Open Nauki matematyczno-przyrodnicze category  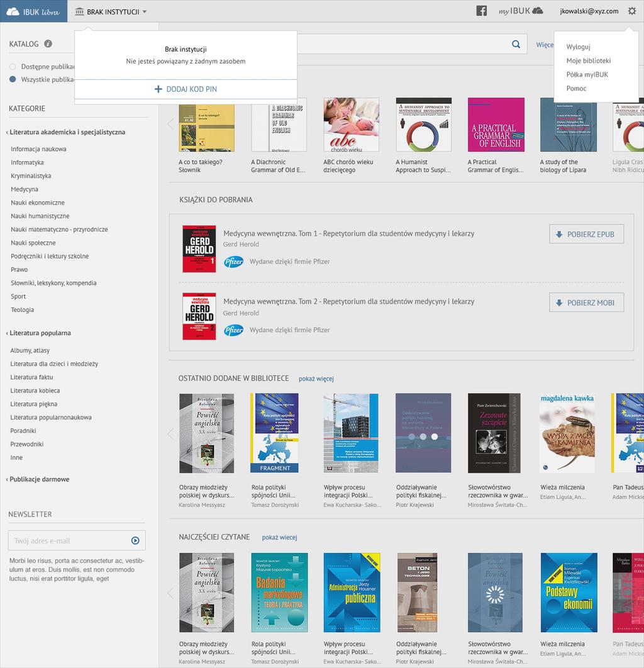pyautogui.click(x=59, y=229)
